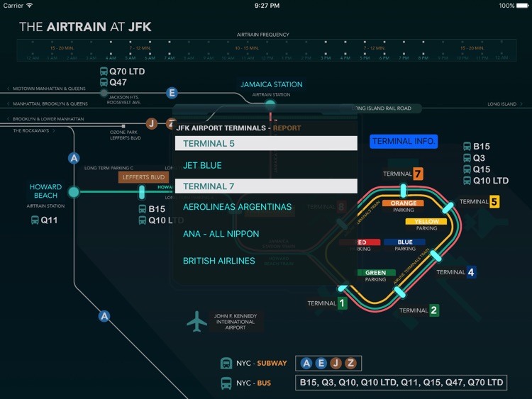Tap the J subway line circle on map
This screenshot has width=532, height=399.
[152, 123]
